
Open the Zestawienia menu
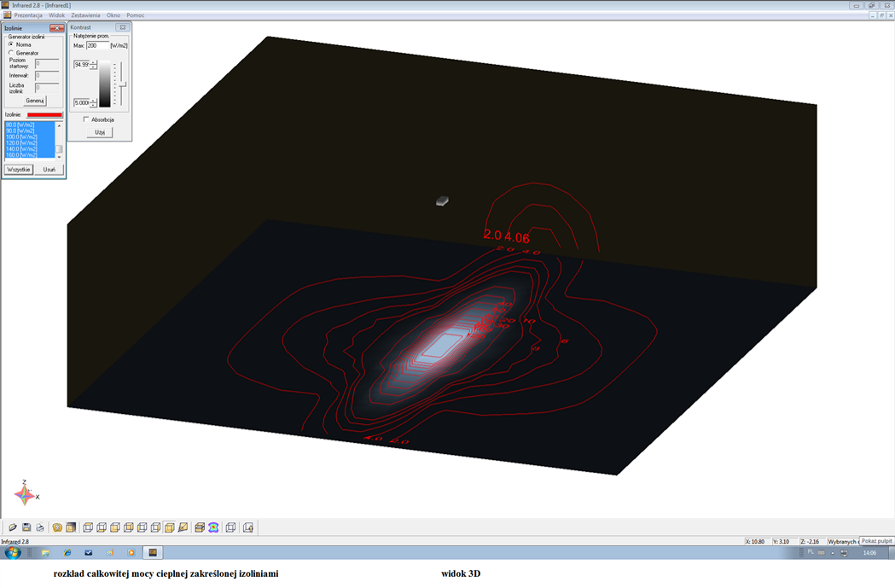(85, 15)
